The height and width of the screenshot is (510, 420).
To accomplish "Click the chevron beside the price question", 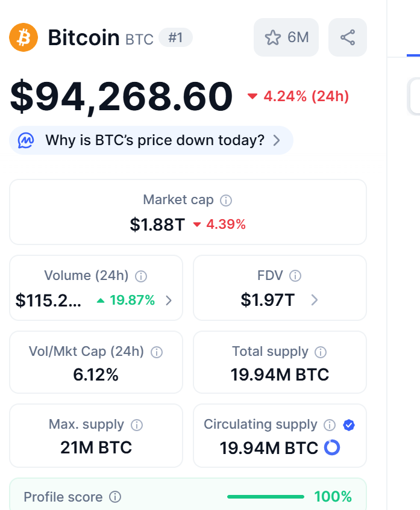I will pyautogui.click(x=277, y=140).
